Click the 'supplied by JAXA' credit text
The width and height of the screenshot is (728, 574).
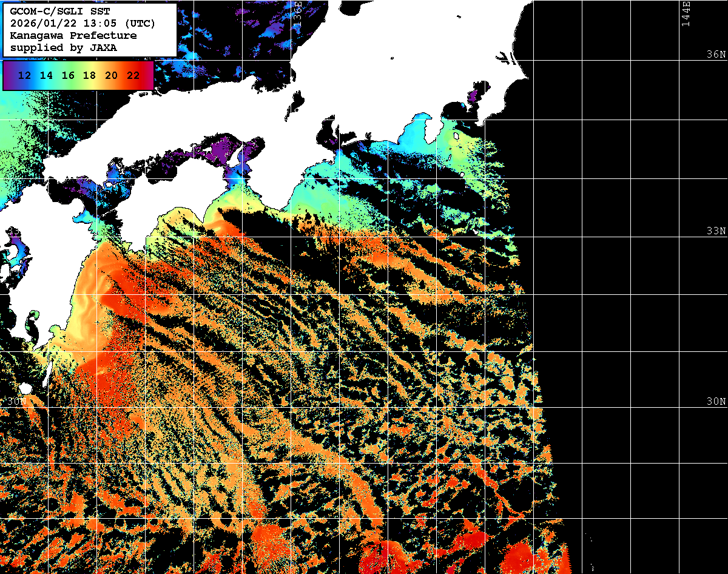[x=64, y=47]
